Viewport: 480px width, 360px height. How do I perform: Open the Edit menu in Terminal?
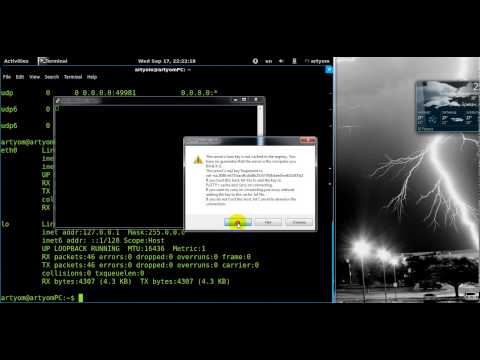tap(20, 77)
